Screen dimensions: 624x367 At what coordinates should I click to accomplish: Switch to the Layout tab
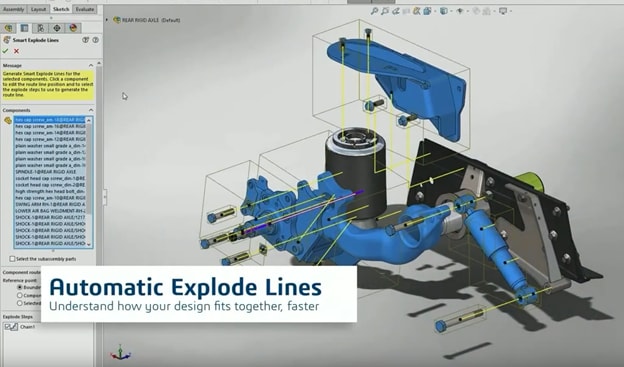(39, 9)
